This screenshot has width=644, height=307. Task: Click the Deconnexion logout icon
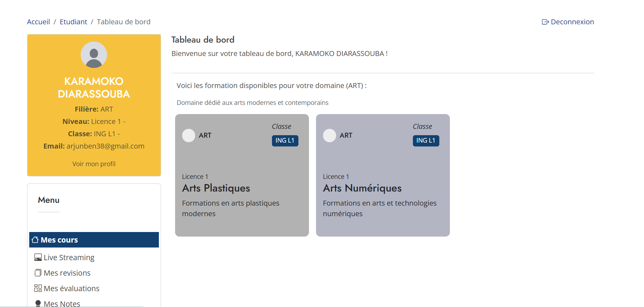click(545, 22)
